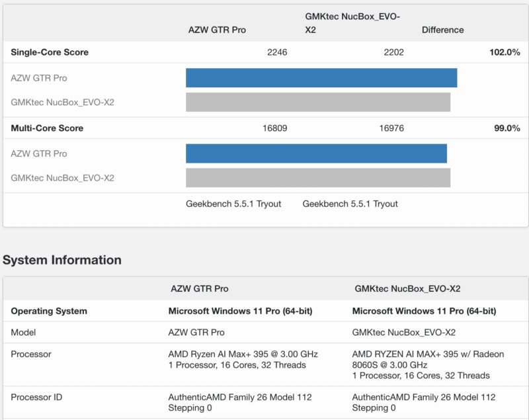Click the AZW GTR Pro column header
529x420 pixels.
click(x=216, y=30)
